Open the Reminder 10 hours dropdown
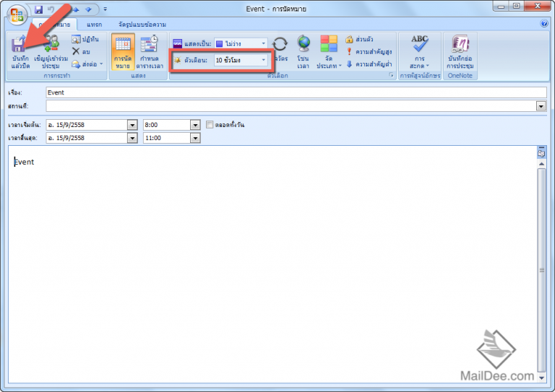Viewport: 555px width, 392px height. pos(263,60)
